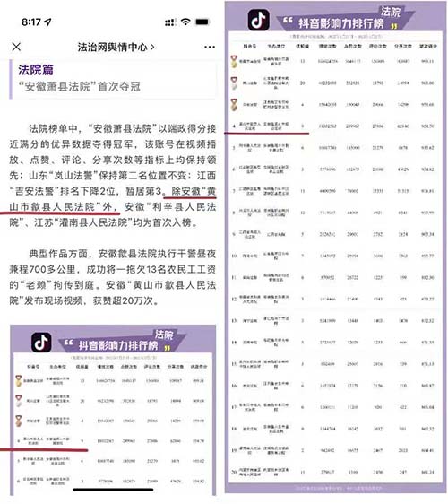Tap the home indicator bar at bottom

click(x=113, y=490)
